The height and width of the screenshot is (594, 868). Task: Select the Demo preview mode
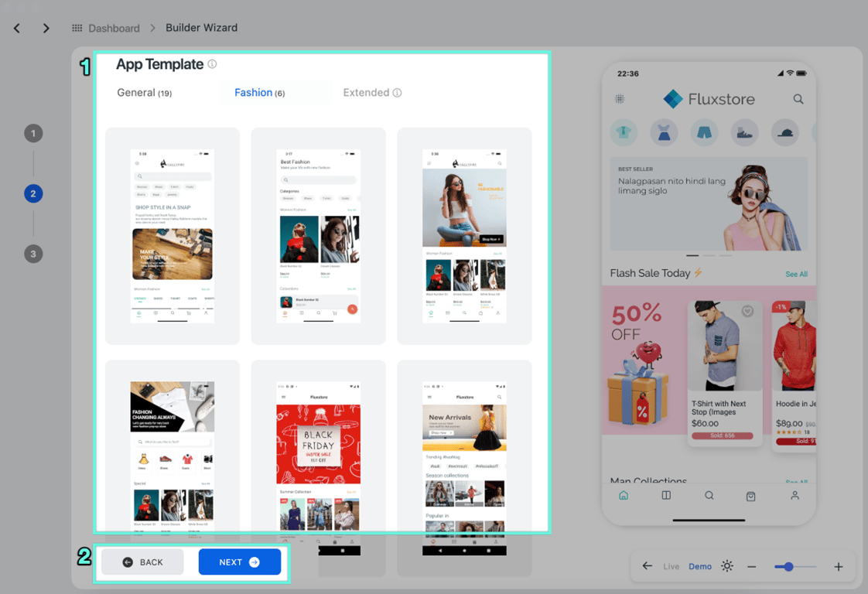click(x=699, y=566)
